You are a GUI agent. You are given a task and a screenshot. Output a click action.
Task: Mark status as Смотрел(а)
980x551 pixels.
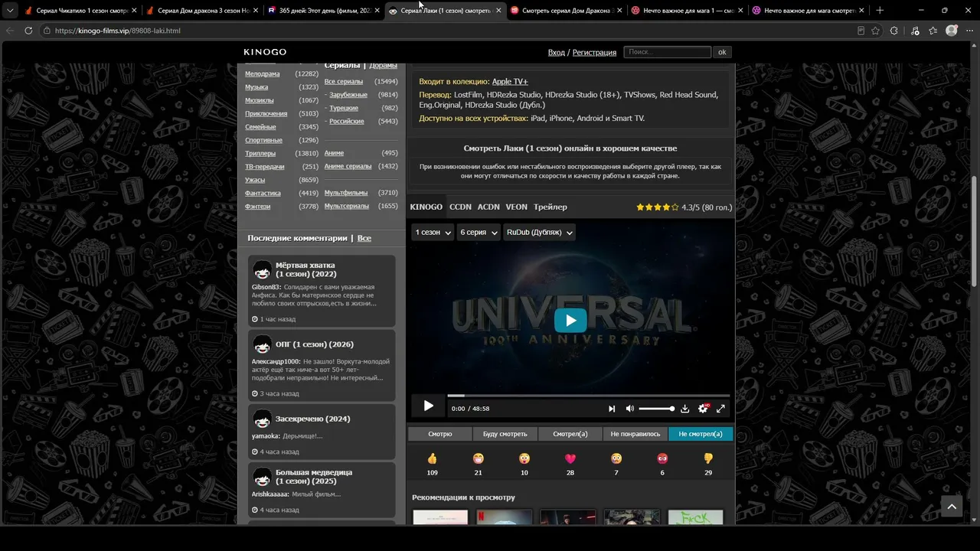click(570, 434)
